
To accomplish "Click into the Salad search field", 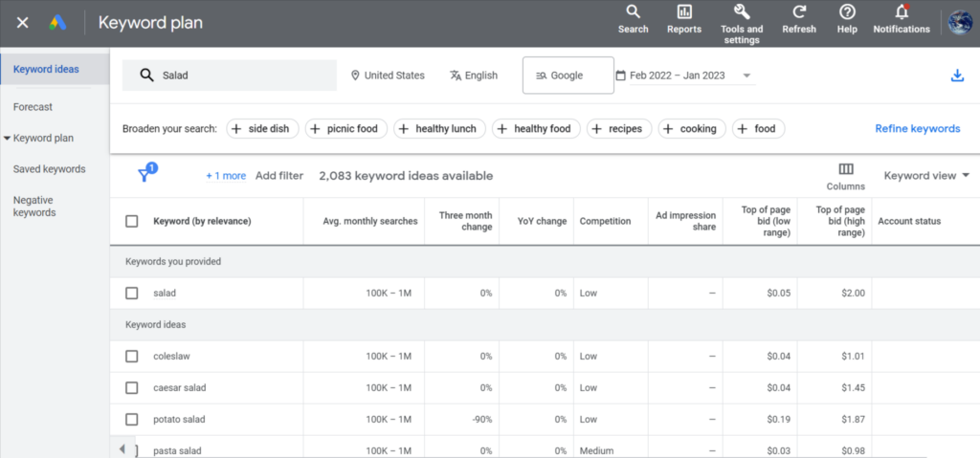I will [230, 76].
